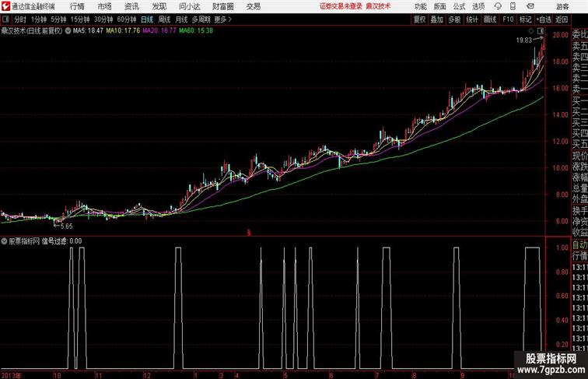Click the MA60: 15.38 value
The height and width of the screenshot is (379, 588).
pos(196,31)
